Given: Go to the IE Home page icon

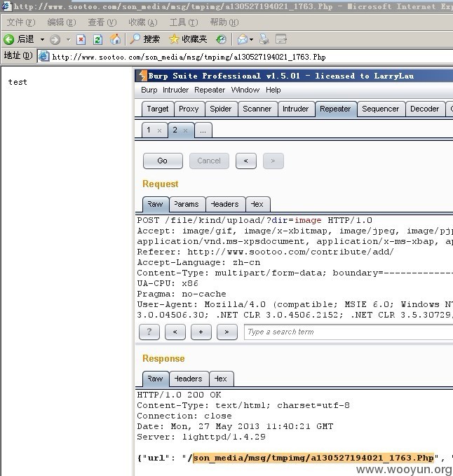Looking at the screenshot, I should point(115,39).
